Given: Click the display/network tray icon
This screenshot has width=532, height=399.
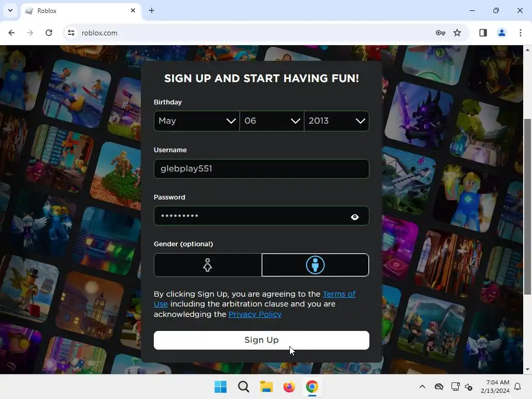Looking at the screenshot, I should pyautogui.click(x=455, y=387).
